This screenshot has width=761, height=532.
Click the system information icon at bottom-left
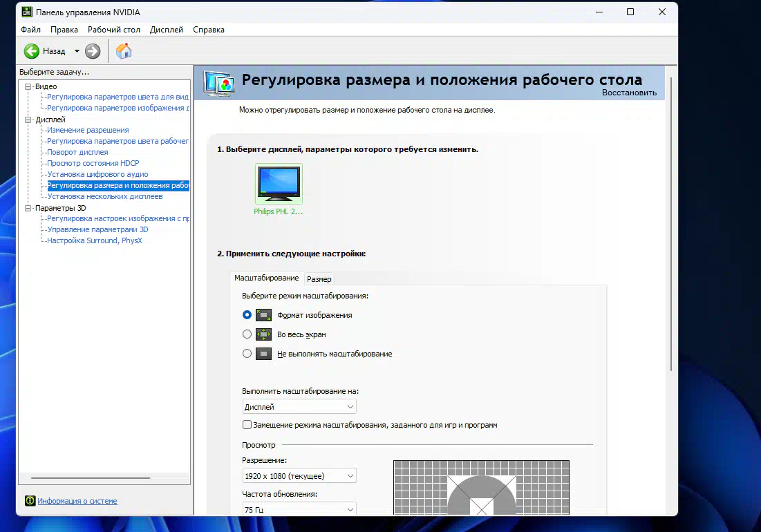30,501
